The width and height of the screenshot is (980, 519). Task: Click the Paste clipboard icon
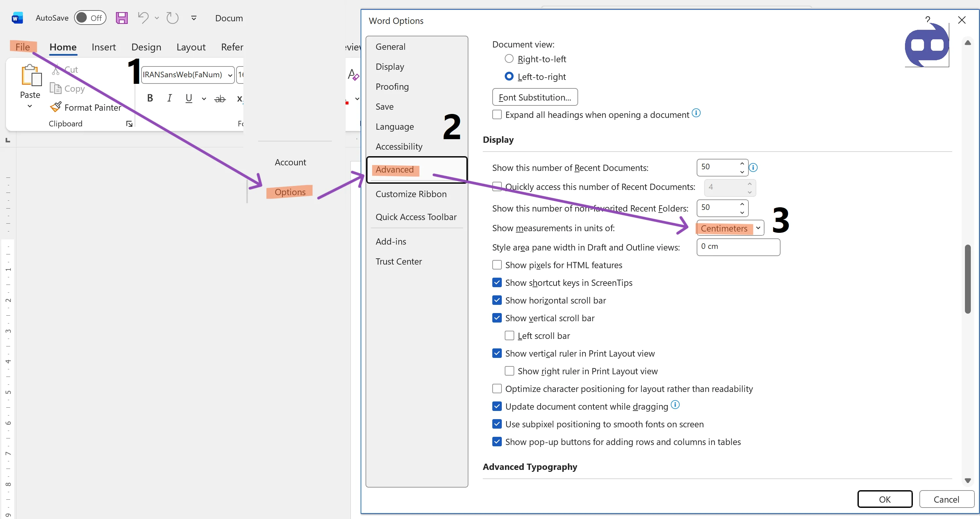pyautogui.click(x=31, y=75)
